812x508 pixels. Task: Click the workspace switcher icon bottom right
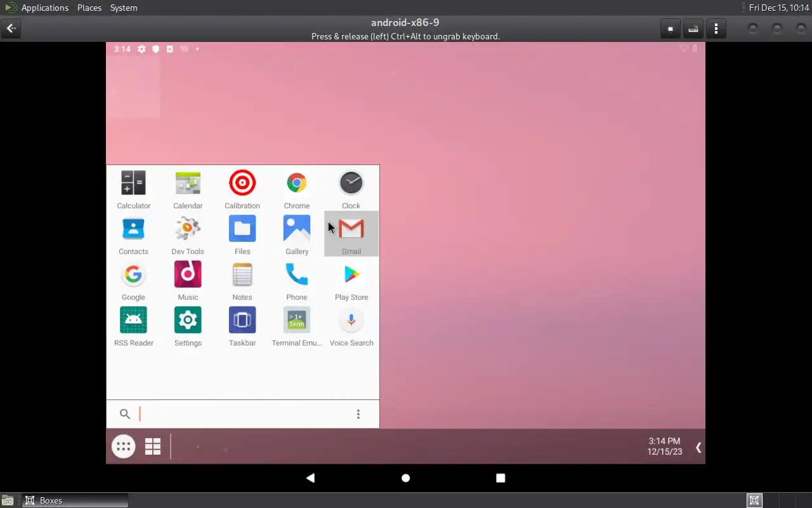[754, 500]
